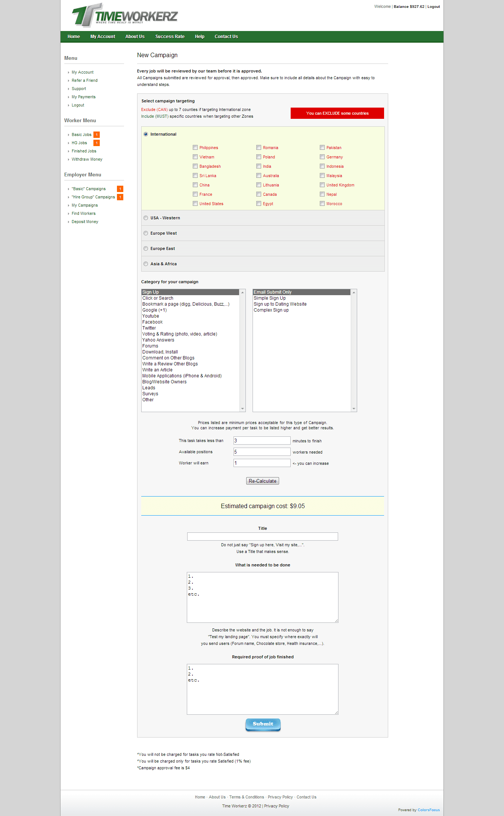This screenshot has width=504, height=816.
Task: Click Logout link in top right header
Action: pyautogui.click(x=433, y=7)
